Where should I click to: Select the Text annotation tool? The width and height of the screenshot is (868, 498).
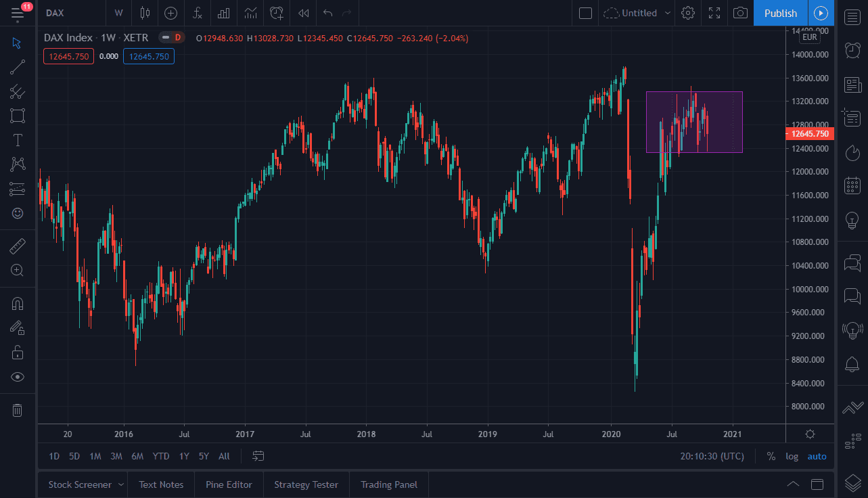(x=18, y=140)
